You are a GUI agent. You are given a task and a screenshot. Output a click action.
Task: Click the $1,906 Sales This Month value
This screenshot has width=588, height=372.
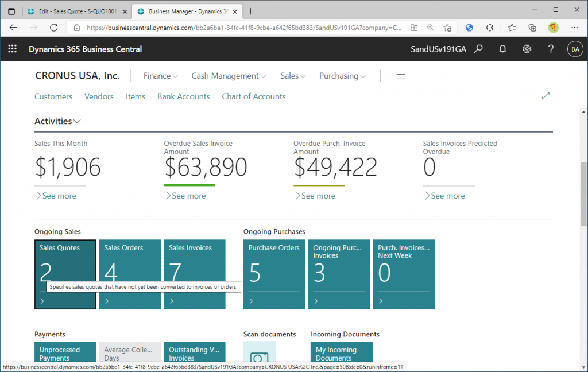click(68, 167)
